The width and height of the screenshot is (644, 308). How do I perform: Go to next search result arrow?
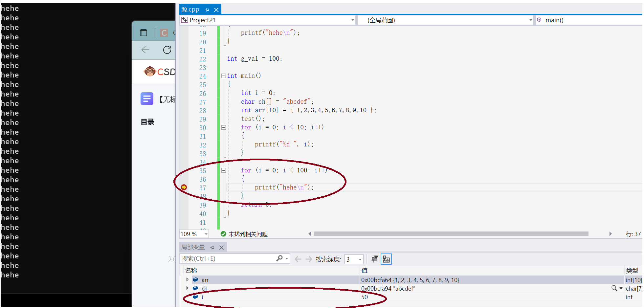click(309, 259)
